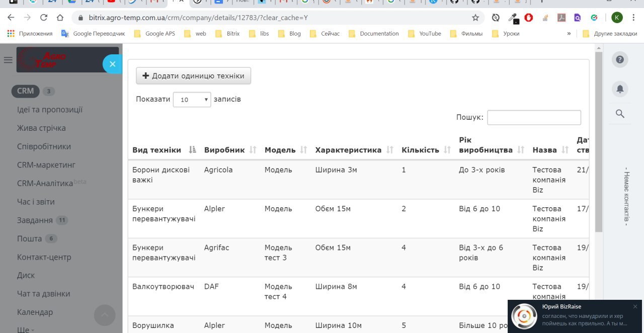Viewport: 644px width, 333px height.
Task: Open the notifications bell icon
Action: click(620, 89)
